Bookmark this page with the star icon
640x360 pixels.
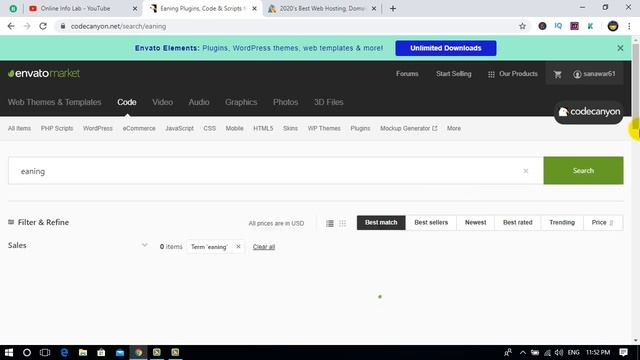[x=522, y=26]
